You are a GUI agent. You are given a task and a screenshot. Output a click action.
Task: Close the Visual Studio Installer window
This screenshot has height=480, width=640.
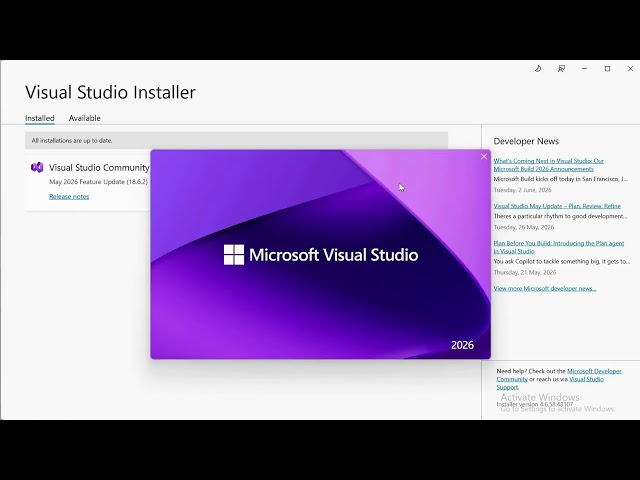point(630,69)
